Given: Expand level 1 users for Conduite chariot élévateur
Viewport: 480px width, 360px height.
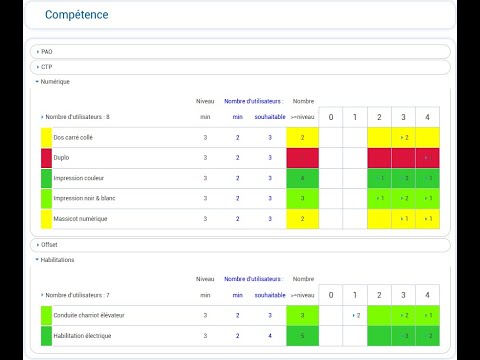Looking at the screenshot, I should 356,315.
